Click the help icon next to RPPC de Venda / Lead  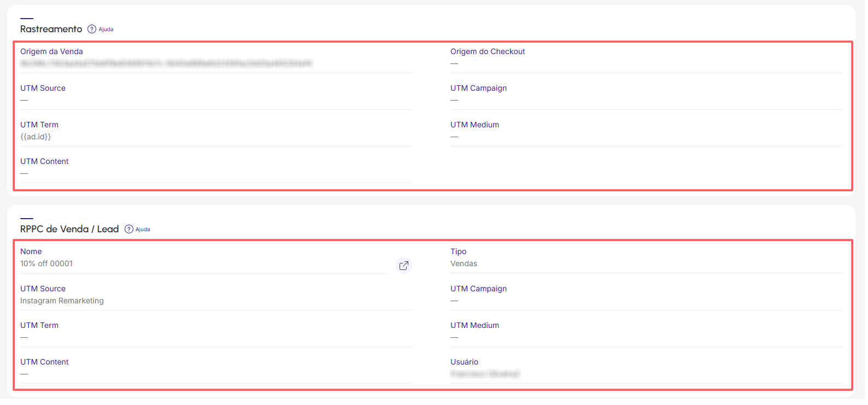pos(129,229)
